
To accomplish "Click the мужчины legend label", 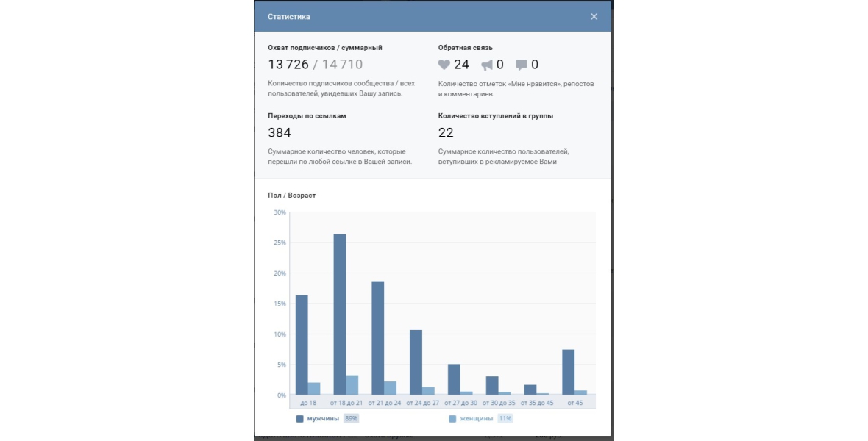I will [323, 419].
